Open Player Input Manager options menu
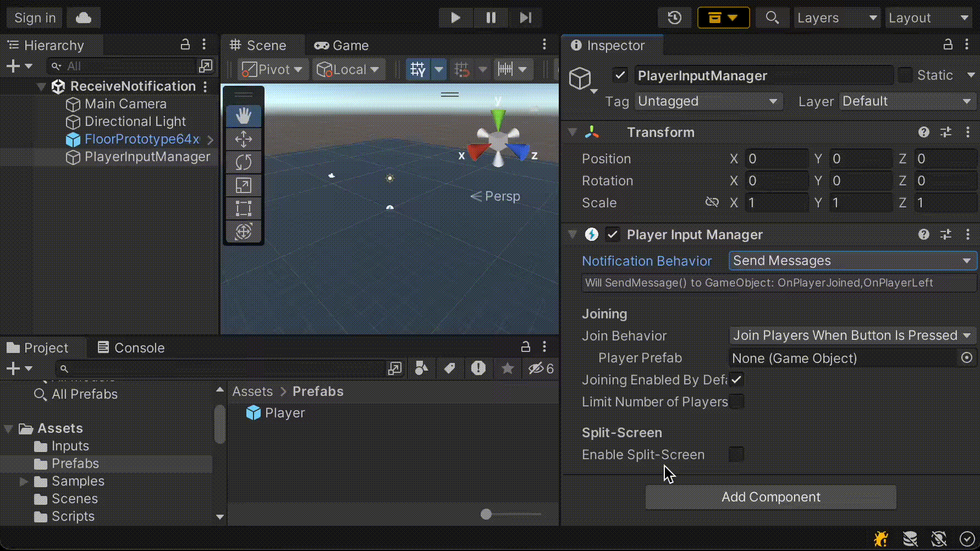This screenshot has width=980, height=551. click(968, 235)
